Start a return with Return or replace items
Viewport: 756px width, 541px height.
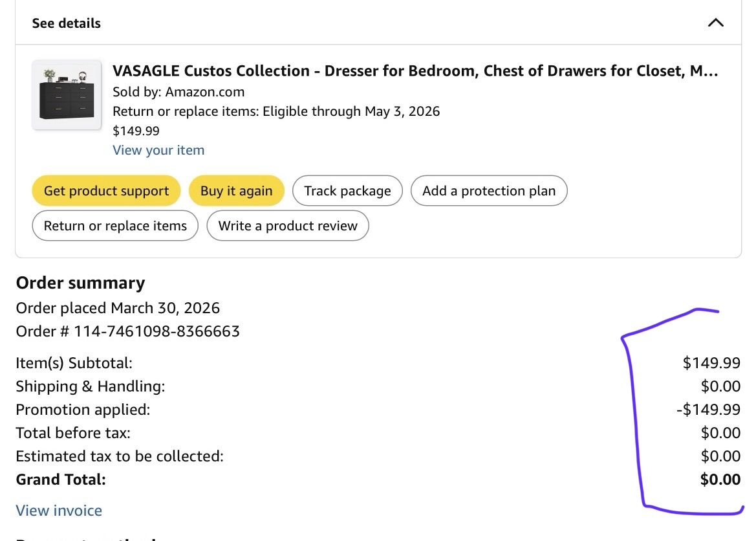click(115, 226)
